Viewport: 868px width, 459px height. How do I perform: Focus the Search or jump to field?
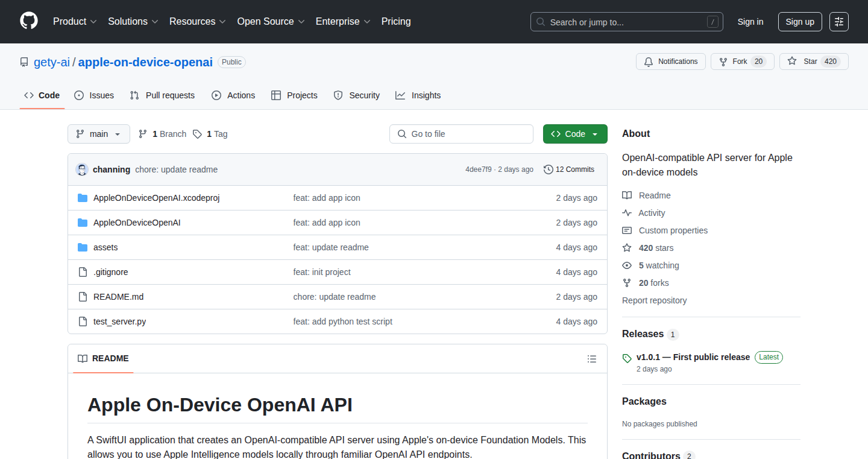tap(627, 22)
